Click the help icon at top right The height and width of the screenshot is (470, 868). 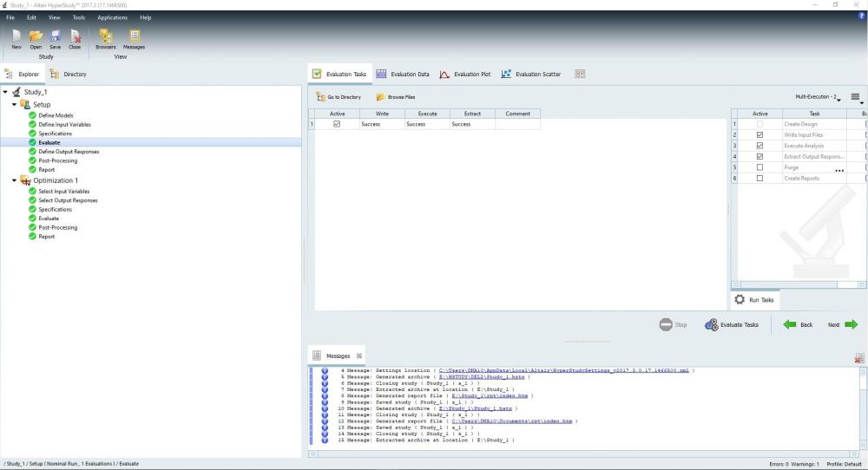[861, 16]
